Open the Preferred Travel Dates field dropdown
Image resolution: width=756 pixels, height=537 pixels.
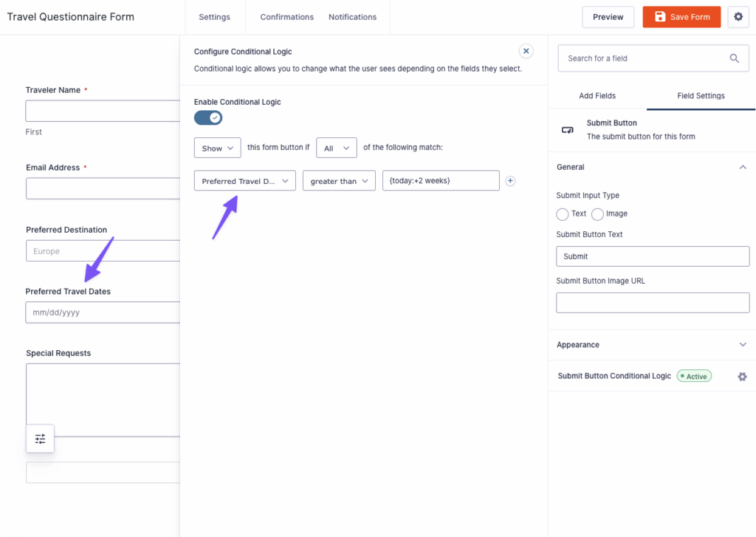[x=244, y=180]
